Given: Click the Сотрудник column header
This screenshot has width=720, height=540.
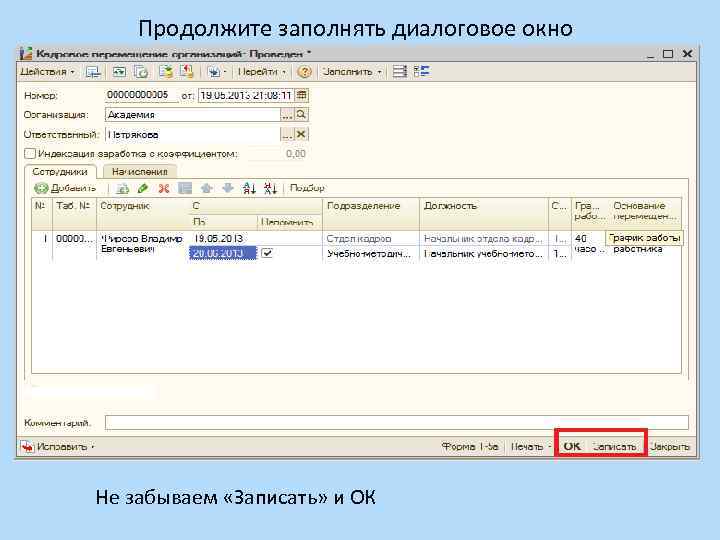Looking at the screenshot, I should pyautogui.click(x=143, y=214).
